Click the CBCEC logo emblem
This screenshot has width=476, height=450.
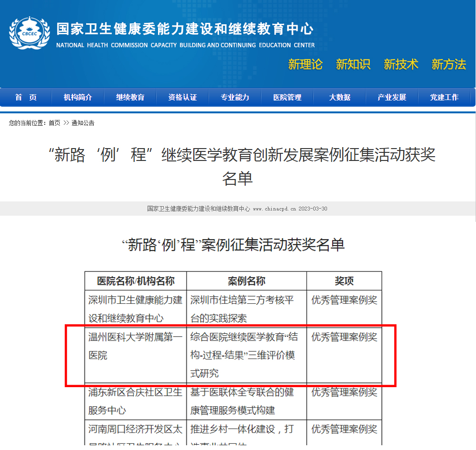click(30, 32)
